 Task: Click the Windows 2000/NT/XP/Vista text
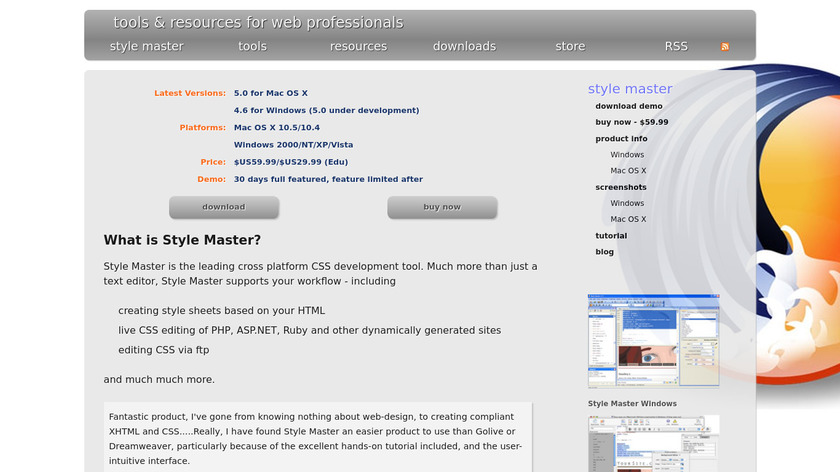coord(293,145)
